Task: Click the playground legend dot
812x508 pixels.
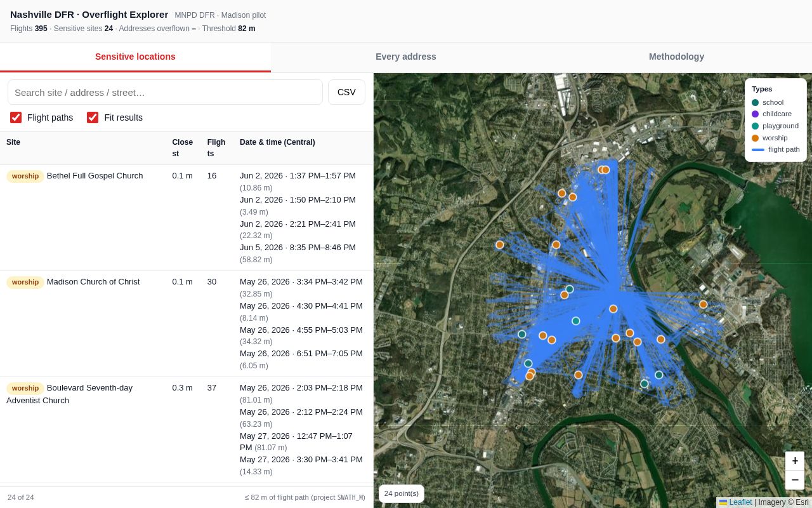Action: point(755,126)
